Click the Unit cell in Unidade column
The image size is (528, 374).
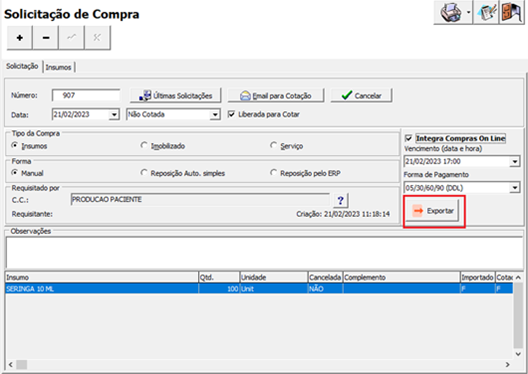pos(274,288)
